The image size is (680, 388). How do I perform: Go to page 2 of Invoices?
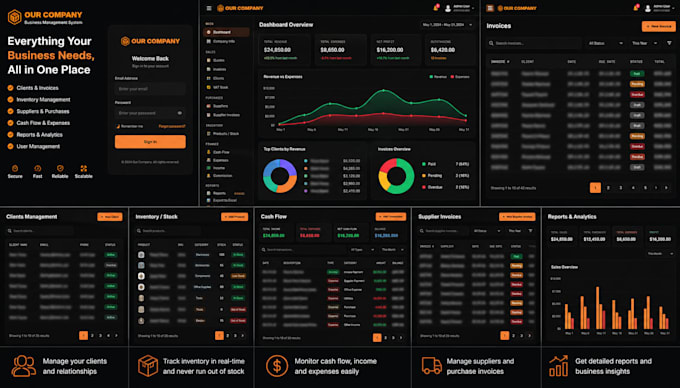(x=608, y=188)
